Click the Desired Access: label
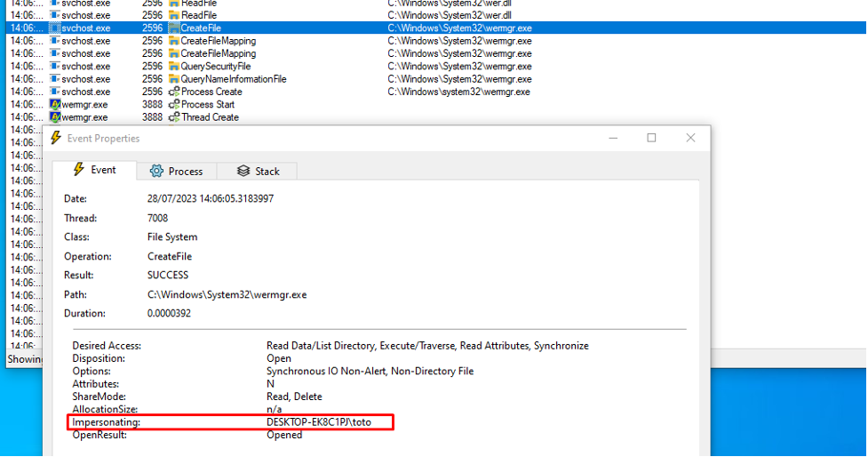 [107, 346]
